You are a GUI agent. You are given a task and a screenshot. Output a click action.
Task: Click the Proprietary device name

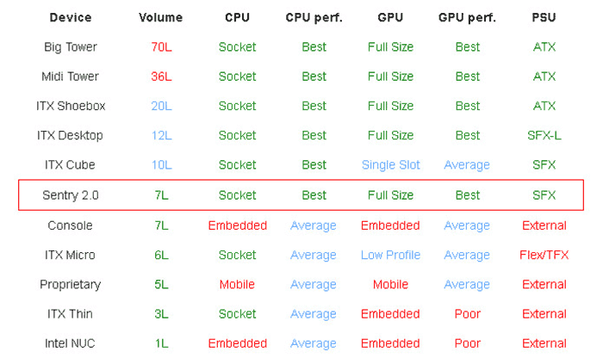tap(71, 284)
